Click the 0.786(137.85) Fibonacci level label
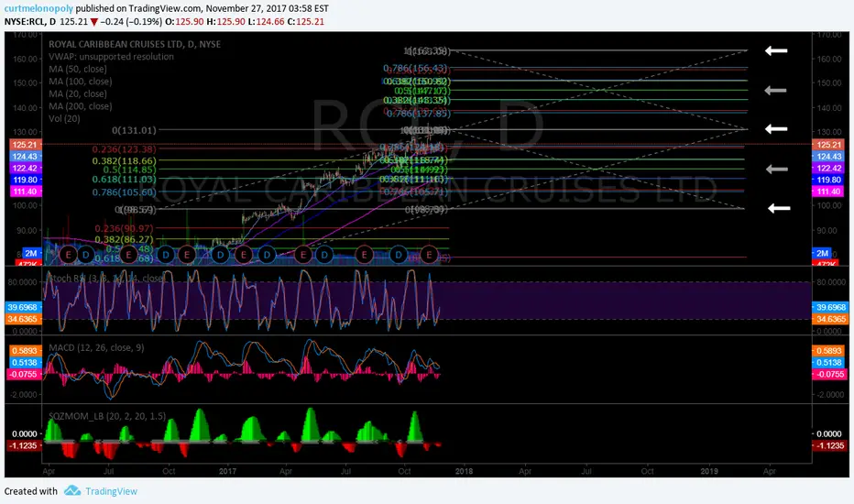 coord(419,114)
